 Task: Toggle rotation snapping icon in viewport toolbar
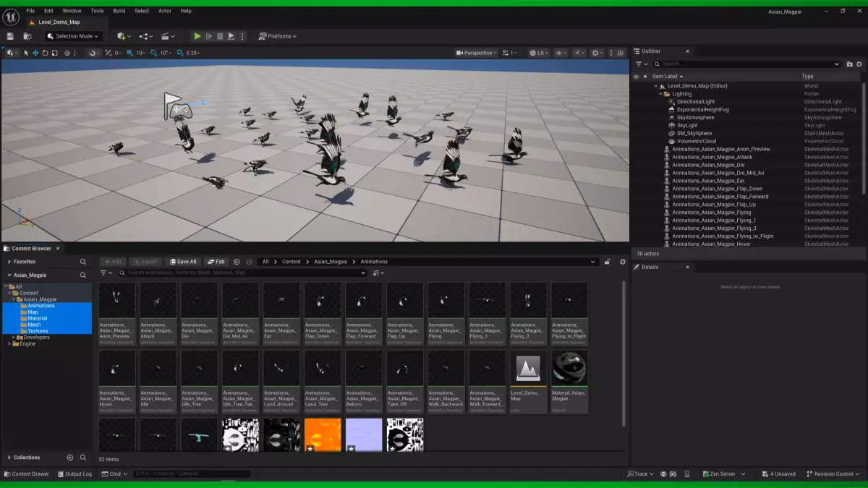point(153,53)
